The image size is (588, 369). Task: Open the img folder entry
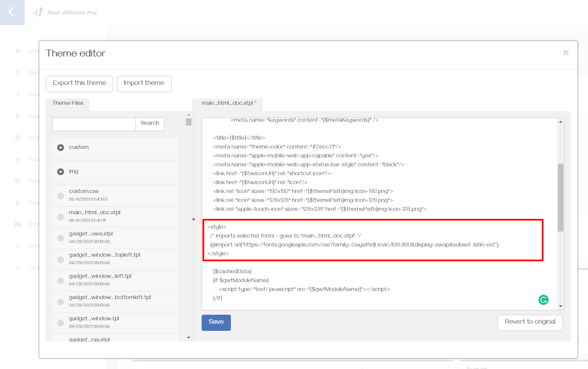pyautogui.click(x=115, y=172)
